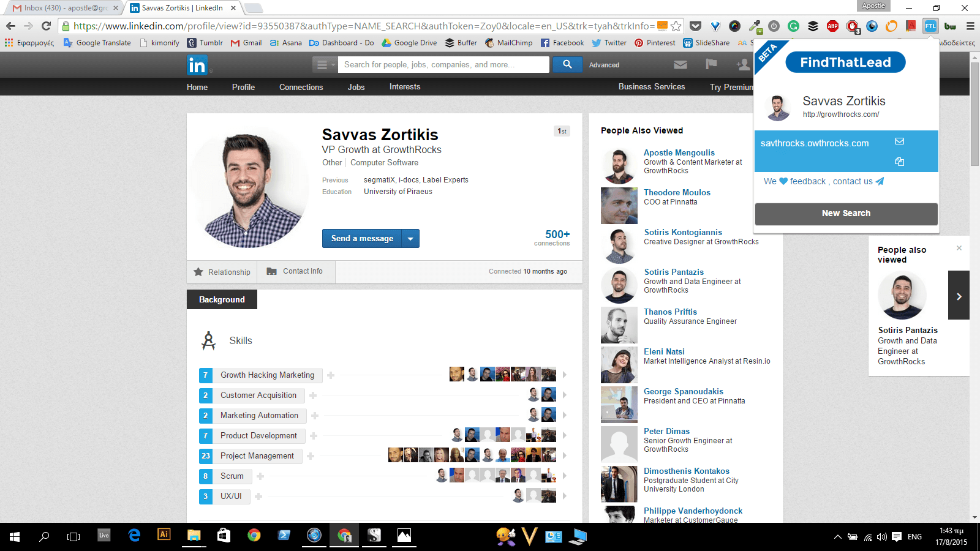Click the Send a message button
Image resolution: width=980 pixels, height=551 pixels.
pyautogui.click(x=362, y=239)
